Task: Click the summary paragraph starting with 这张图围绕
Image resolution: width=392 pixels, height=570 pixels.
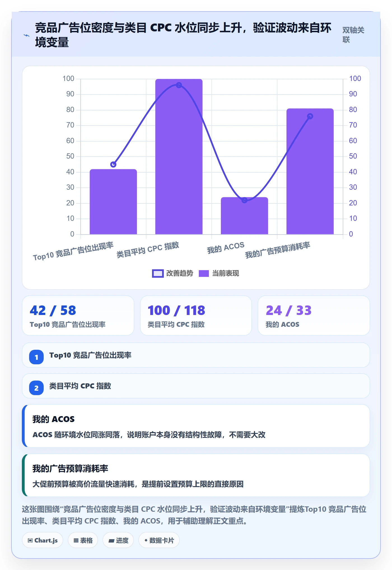Action: (194, 515)
